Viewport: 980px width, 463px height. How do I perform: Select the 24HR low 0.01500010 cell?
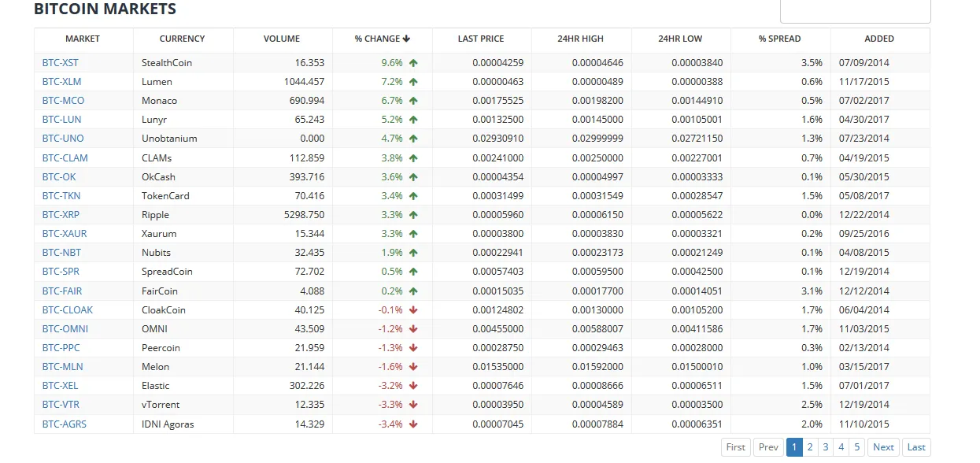tap(681, 366)
